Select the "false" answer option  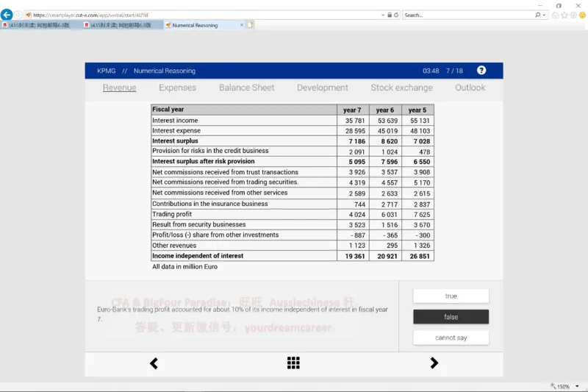(451, 317)
